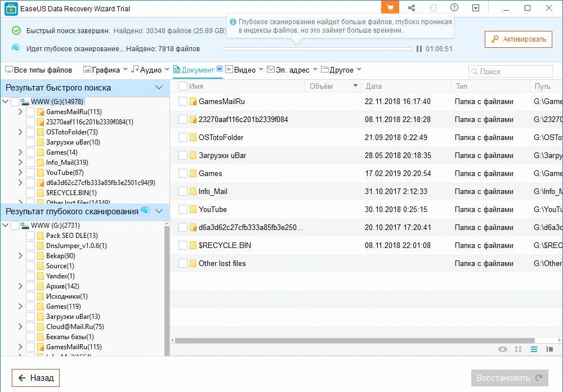Switch to preview pane view icon
The image size is (563, 392).
tap(549, 349)
